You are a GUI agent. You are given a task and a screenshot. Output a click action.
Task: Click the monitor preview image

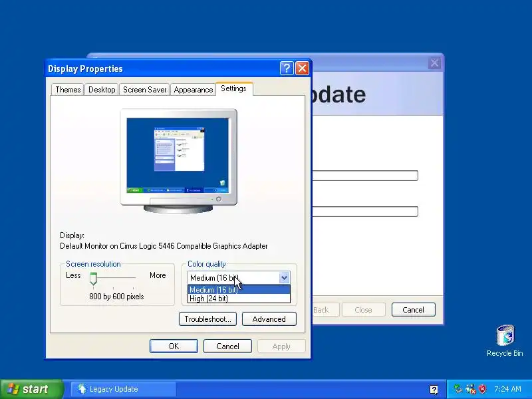pyautogui.click(x=178, y=161)
